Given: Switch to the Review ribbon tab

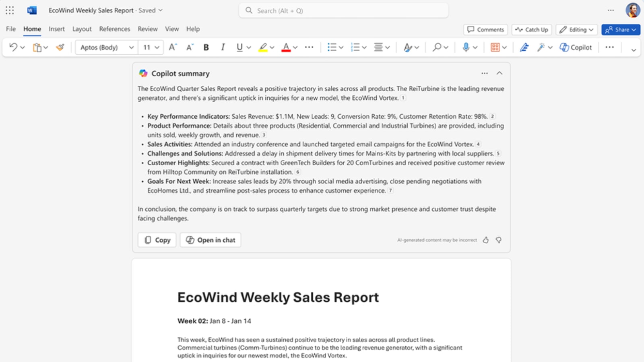Looking at the screenshot, I should pyautogui.click(x=147, y=29).
